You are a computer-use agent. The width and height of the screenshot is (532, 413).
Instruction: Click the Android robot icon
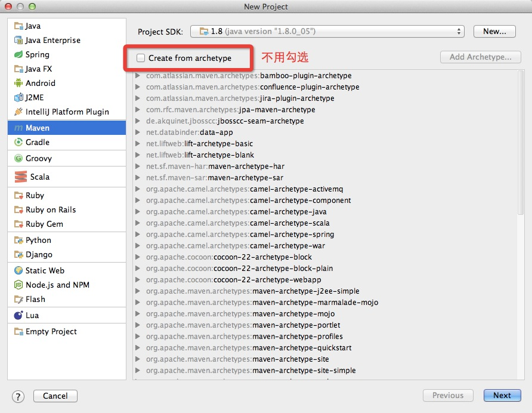tap(18, 83)
